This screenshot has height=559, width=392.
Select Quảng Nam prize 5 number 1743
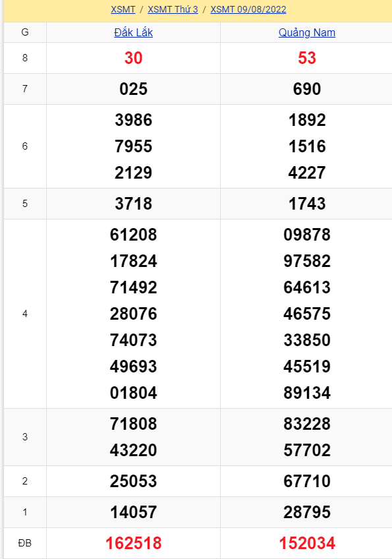click(x=307, y=204)
